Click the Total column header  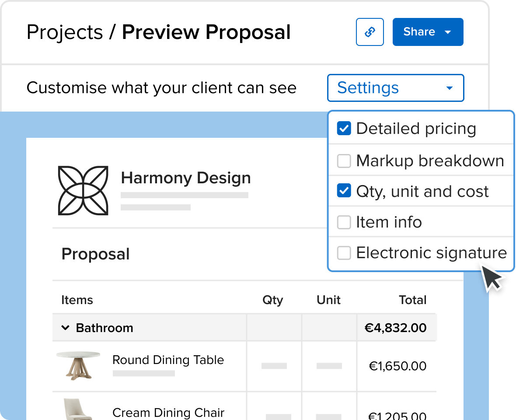pyautogui.click(x=413, y=300)
